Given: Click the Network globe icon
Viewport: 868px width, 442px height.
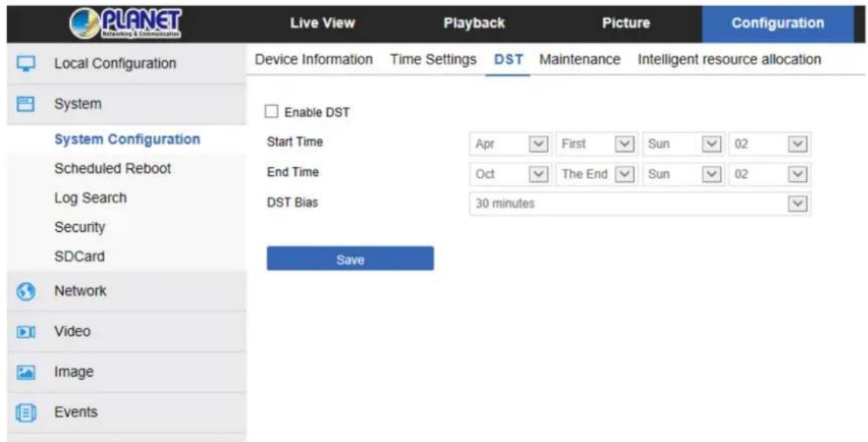Looking at the screenshot, I should [26, 292].
